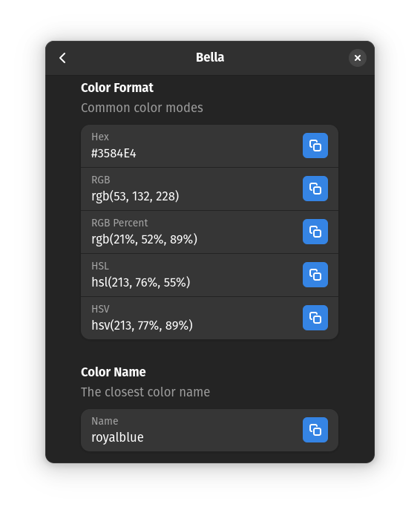Click the hsv(213, 77%, 89%) value
Viewport: 420px width, 513px height.
coord(142,325)
